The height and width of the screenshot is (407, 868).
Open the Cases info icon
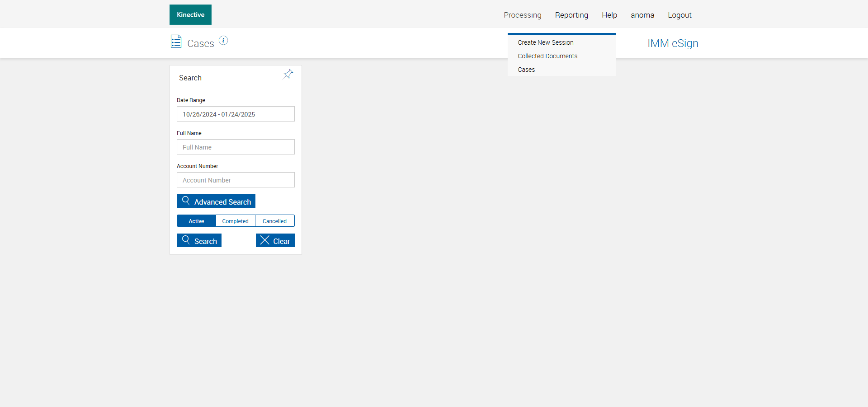223,40
